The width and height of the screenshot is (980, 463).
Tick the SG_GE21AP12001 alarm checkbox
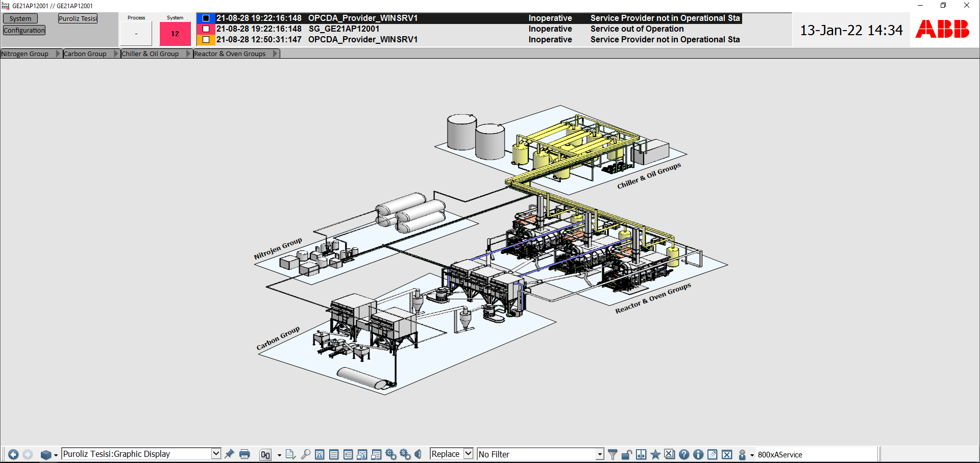[x=206, y=29]
